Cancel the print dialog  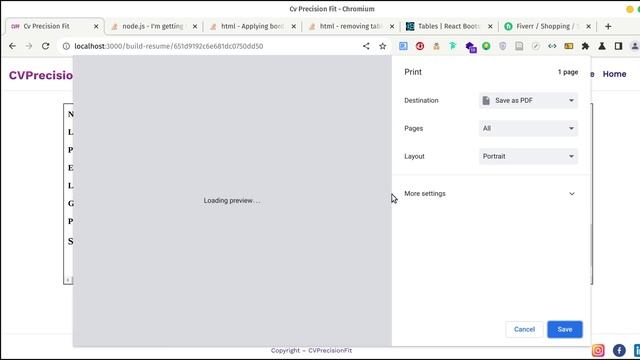[x=524, y=329]
